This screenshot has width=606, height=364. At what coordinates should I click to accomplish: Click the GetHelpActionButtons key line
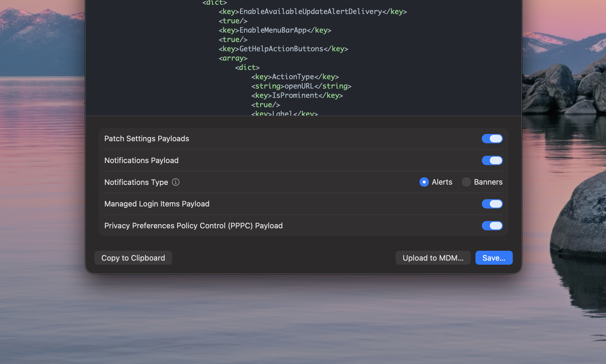pyautogui.click(x=283, y=49)
